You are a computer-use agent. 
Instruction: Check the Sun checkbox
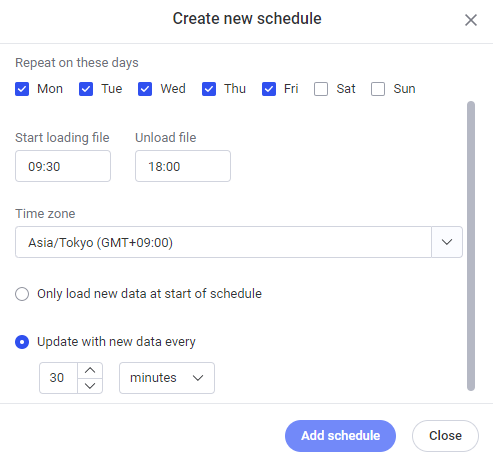click(x=378, y=89)
